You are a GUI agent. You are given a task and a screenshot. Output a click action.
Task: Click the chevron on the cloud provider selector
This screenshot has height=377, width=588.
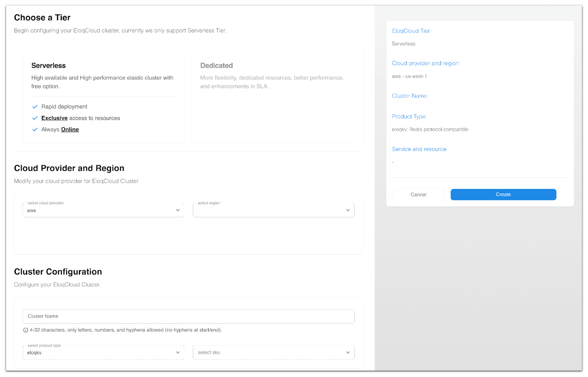(x=178, y=210)
